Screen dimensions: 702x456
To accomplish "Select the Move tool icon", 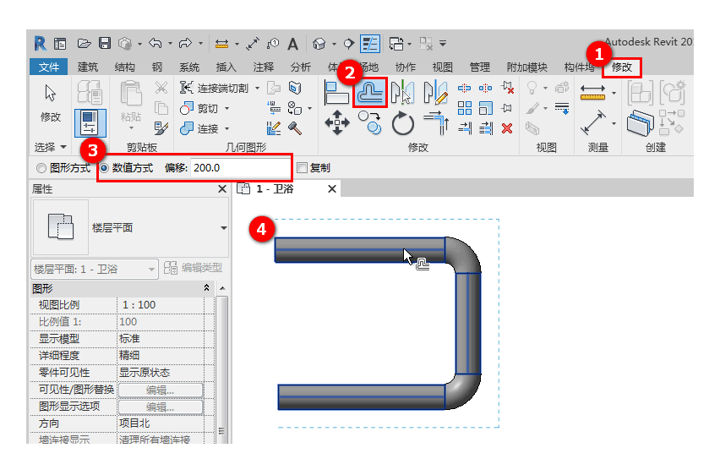I will [x=337, y=123].
